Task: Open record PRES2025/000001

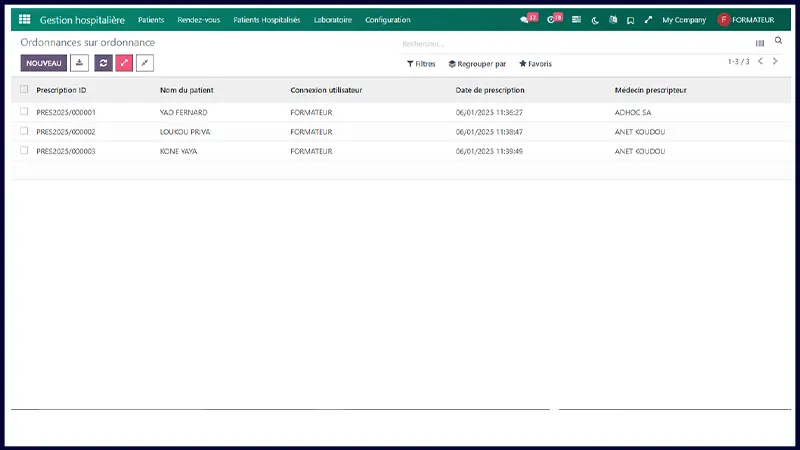Action: (66, 112)
